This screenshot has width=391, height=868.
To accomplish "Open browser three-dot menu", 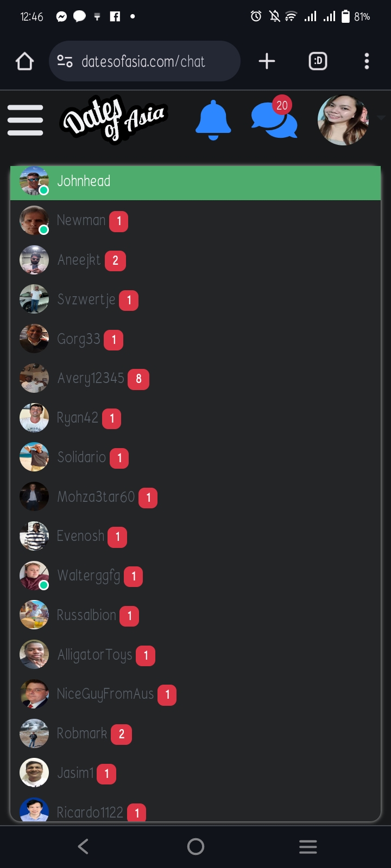I will click(367, 61).
